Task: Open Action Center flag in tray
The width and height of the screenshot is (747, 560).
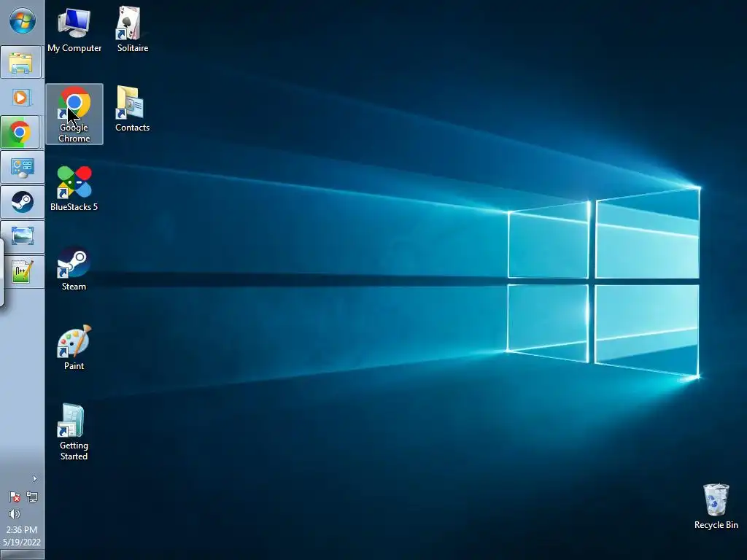Action: tap(15, 497)
